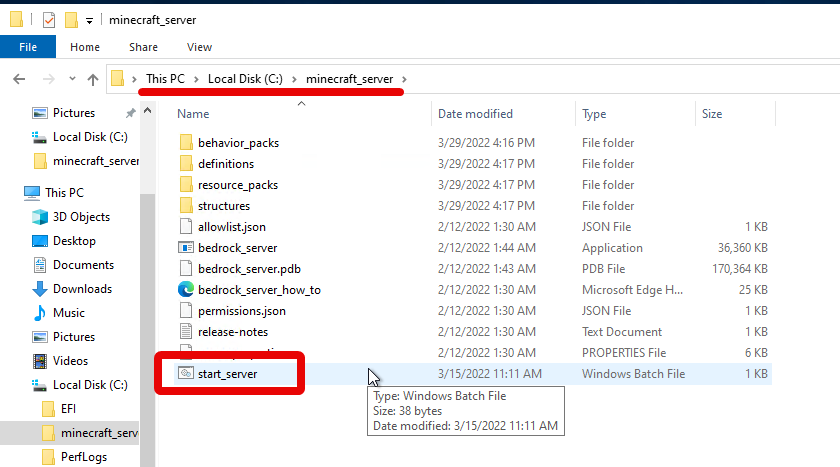Image resolution: width=840 pixels, height=467 pixels.
Task: Open the View ribbon tab
Action: (199, 47)
